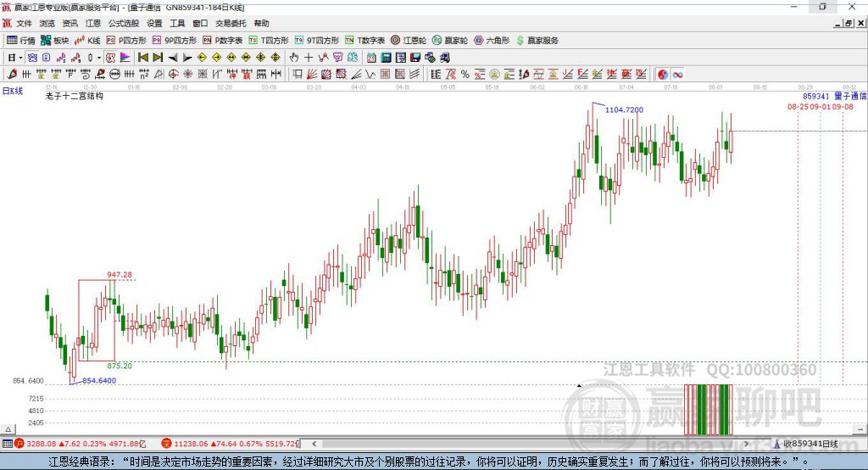The height and width of the screenshot is (470, 868).
Task: Select the crosshair cursor tool
Action: pos(309,57)
